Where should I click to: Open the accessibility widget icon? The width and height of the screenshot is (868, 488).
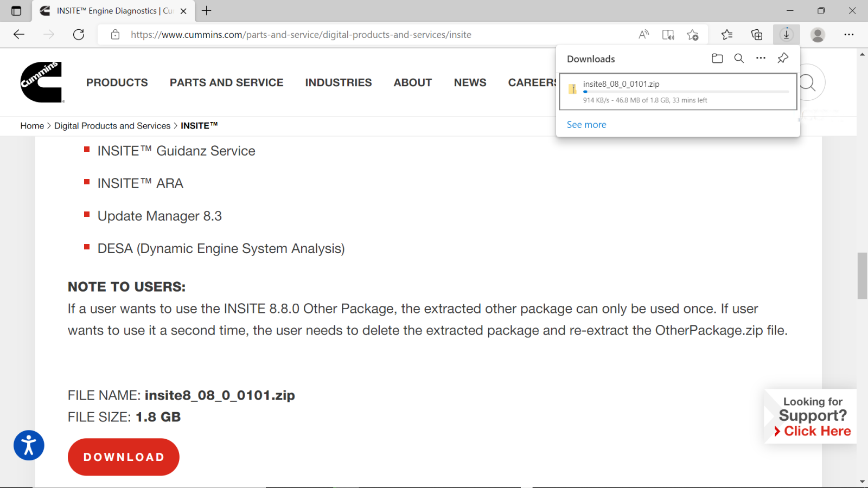(x=29, y=445)
